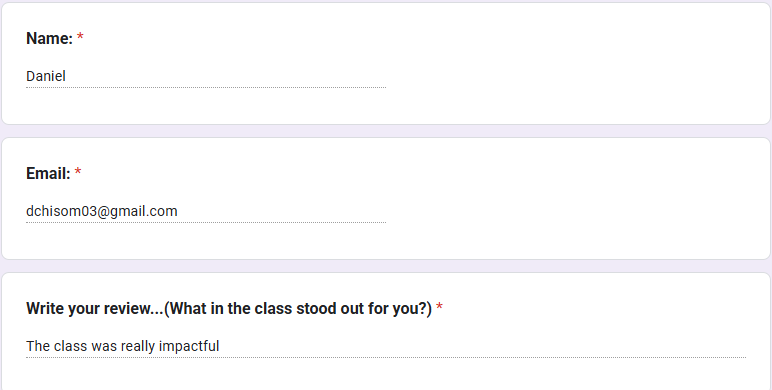The image size is (772, 390).
Task: Click lavender gap between Name and Email cards
Action: pos(386,131)
